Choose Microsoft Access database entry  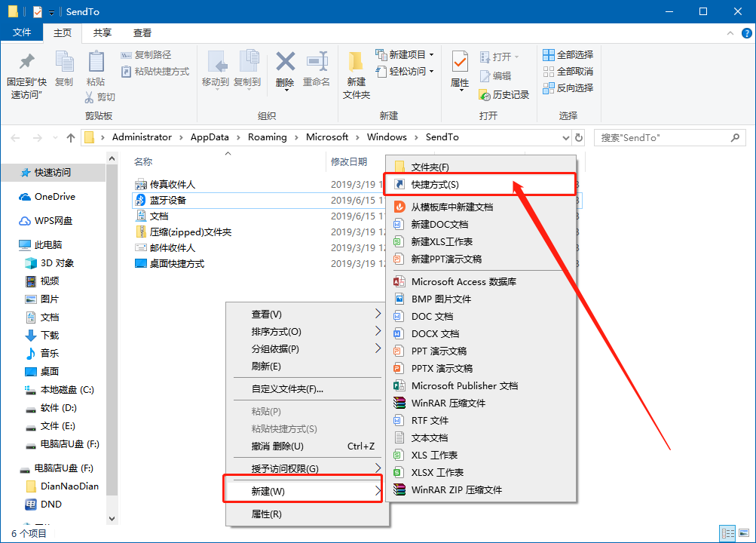481,281
